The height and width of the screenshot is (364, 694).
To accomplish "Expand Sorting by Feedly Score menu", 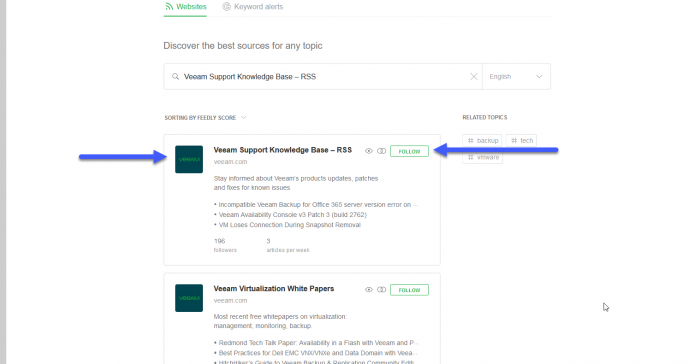I will 205,118.
